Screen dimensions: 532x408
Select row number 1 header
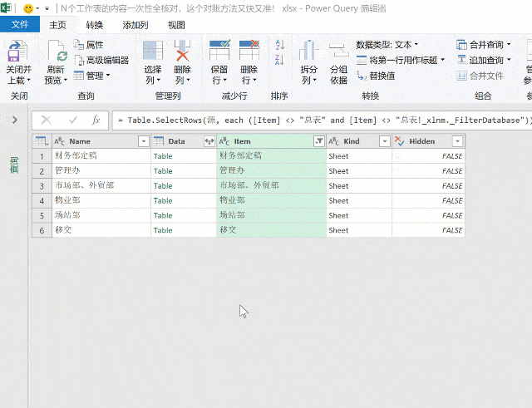click(x=42, y=156)
